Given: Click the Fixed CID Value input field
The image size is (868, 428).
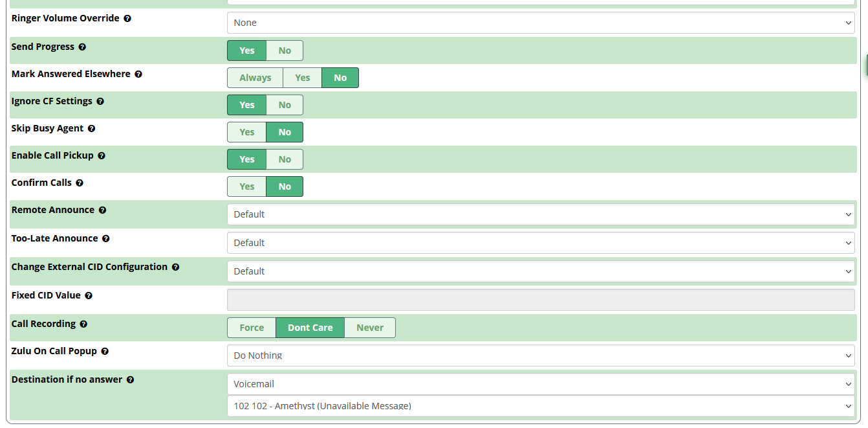Looking at the screenshot, I should (x=541, y=300).
